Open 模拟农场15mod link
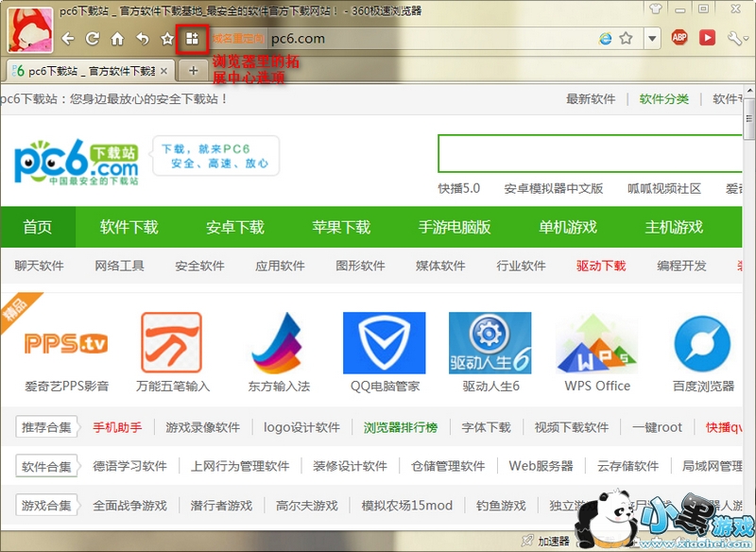This screenshot has width=756, height=552. point(407,506)
